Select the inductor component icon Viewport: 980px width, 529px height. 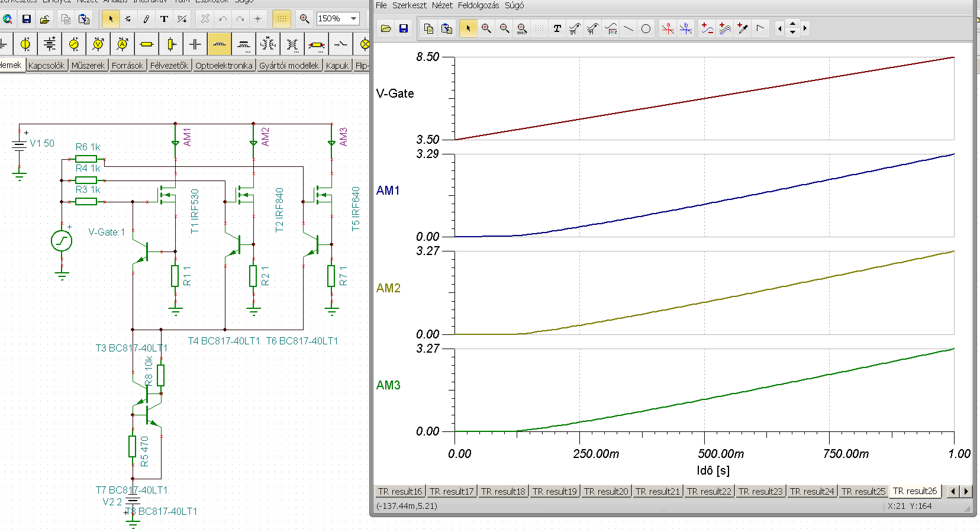coord(219,44)
